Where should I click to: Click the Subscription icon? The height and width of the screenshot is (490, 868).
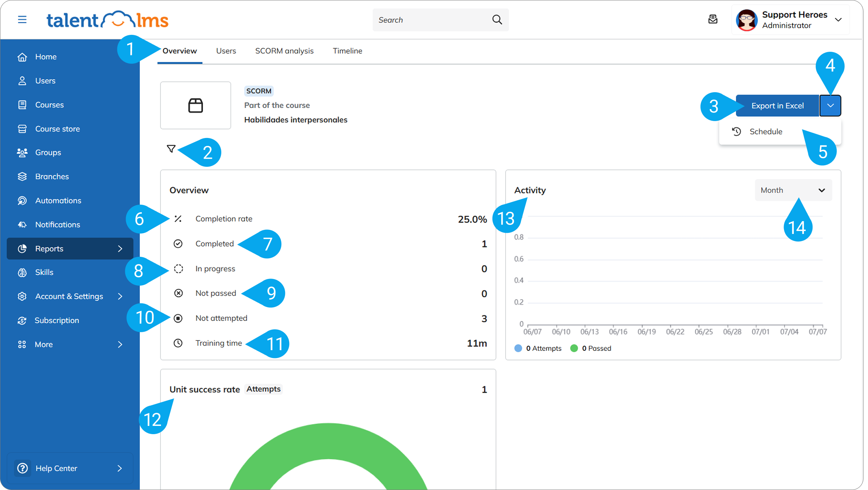tap(22, 321)
